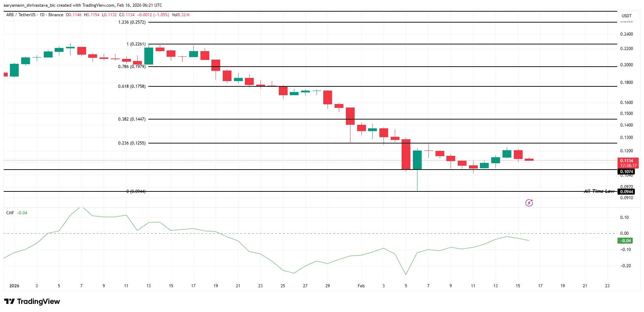The image size is (644, 312).
Task: Click the Feb label on date axis
Action: [x=361, y=286]
